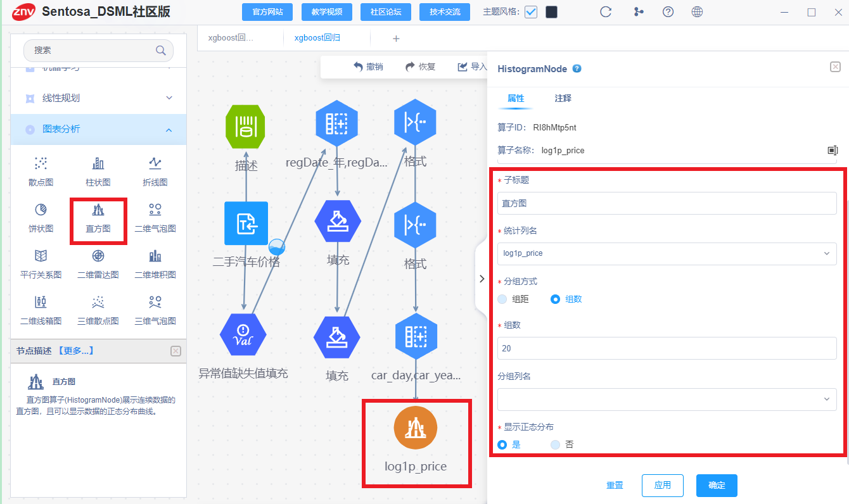This screenshot has width=849, height=504.
Task: Open the 官方网站 button
Action: [x=267, y=12]
